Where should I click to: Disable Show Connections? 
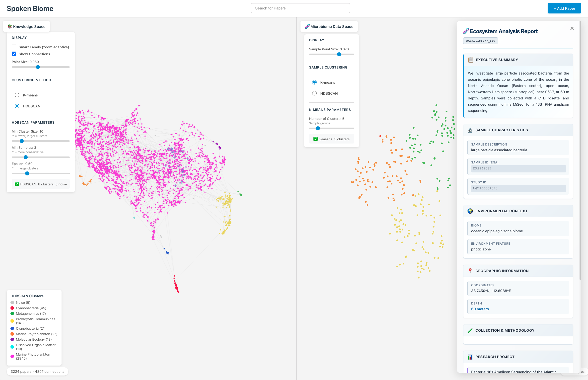tap(14, 54)
